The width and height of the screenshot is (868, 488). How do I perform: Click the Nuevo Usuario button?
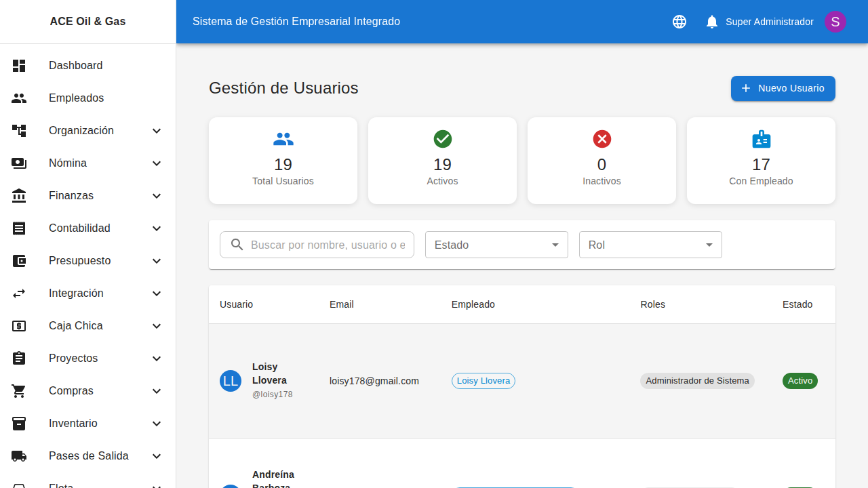[x=783, y=88]
